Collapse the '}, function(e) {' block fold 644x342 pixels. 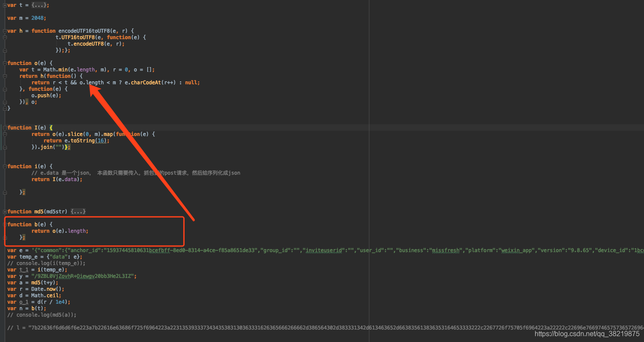[x=5, y=89]
